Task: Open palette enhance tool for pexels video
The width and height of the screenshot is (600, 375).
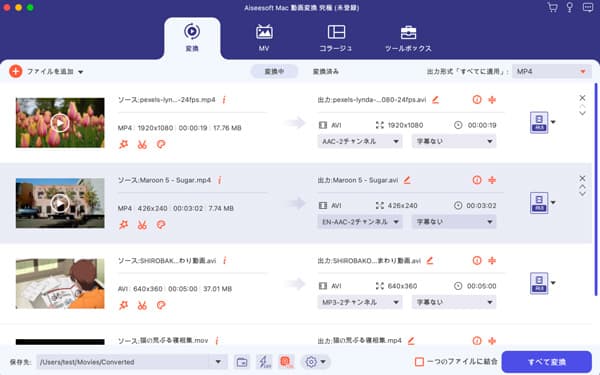Action: (x=161, y=144)
